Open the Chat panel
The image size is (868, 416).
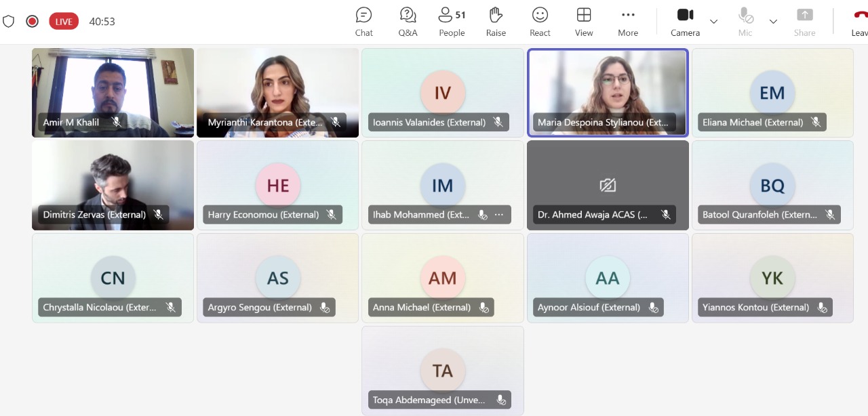pos(363,22)
